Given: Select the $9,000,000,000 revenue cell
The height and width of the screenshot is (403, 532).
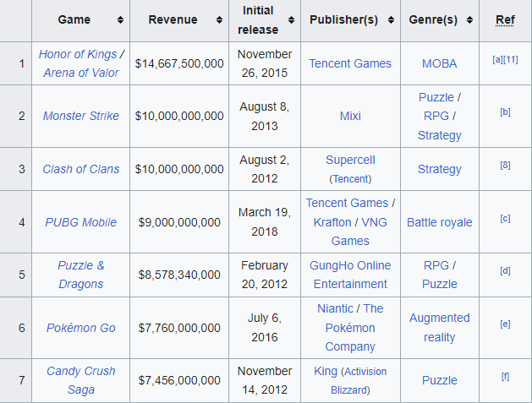Looking at the screenshot, I should [x=179, y=222].
